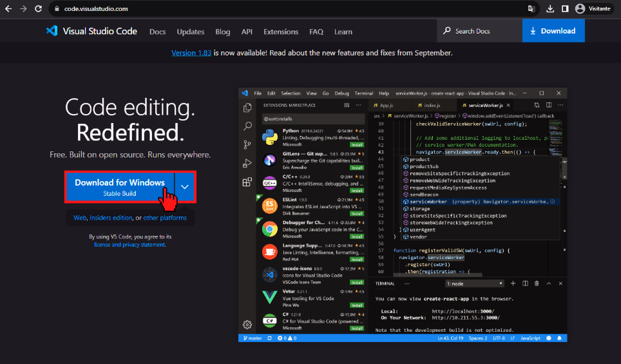The height and width of the screenshot is (364, 621).
Task: Open the license and privacy statement link
Action: point(129,245)
